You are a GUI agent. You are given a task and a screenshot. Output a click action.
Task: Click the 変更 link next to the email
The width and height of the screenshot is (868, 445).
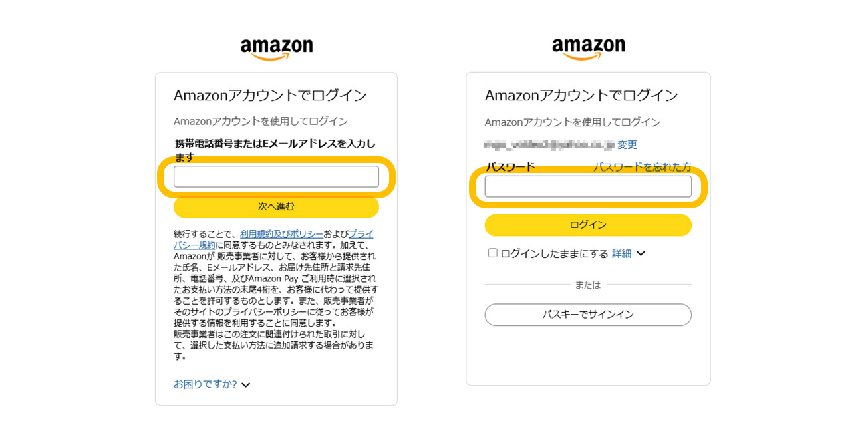[627, 145]
